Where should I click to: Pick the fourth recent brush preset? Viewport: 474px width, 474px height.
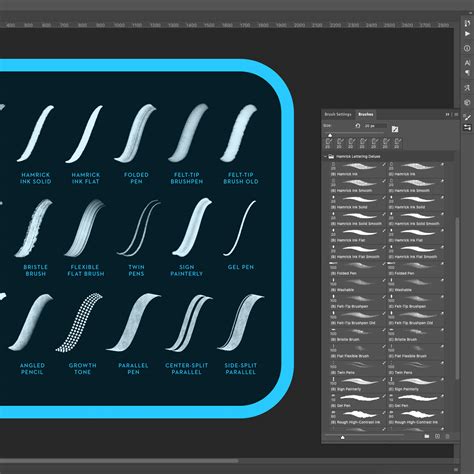point(363,143)
